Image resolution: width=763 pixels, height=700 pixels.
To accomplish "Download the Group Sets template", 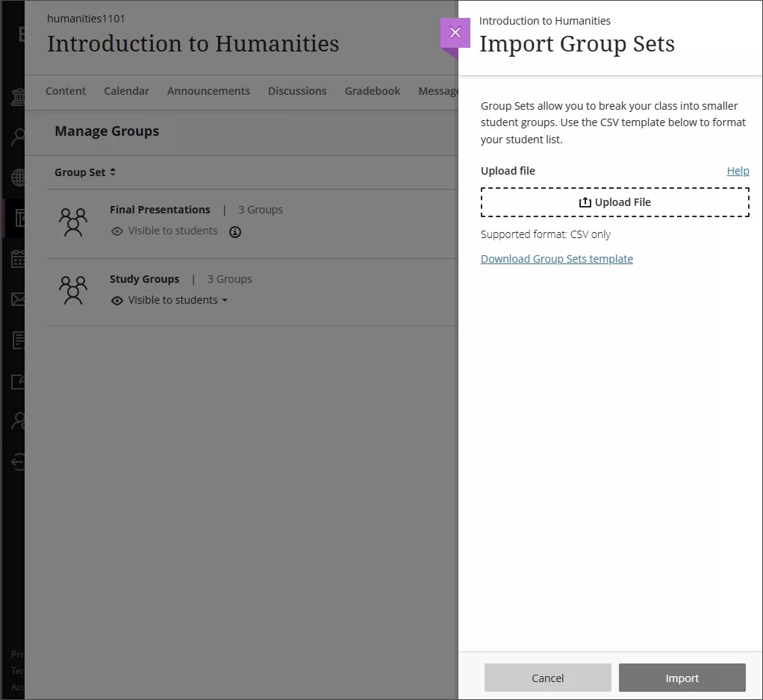I will [x=557, y=258].
